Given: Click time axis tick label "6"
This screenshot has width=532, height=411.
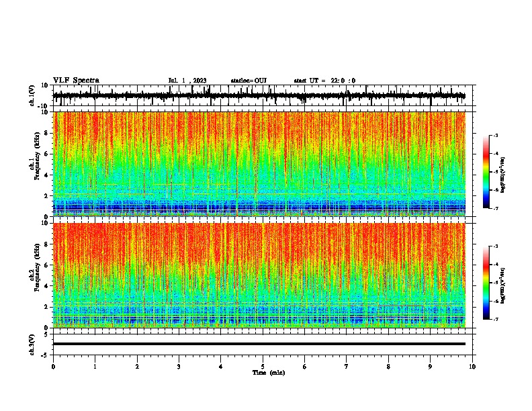Looking at the screenshot, I should click(304, 367).
